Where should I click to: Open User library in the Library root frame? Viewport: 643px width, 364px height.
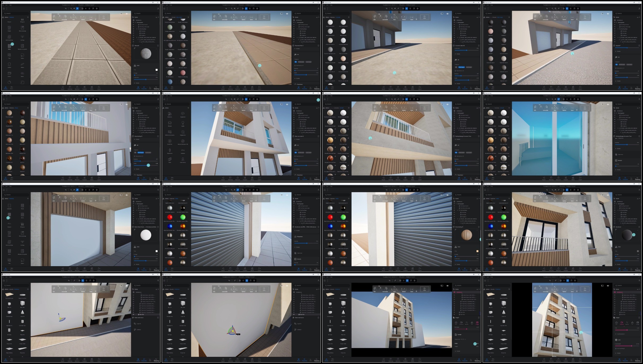point(183,160)
